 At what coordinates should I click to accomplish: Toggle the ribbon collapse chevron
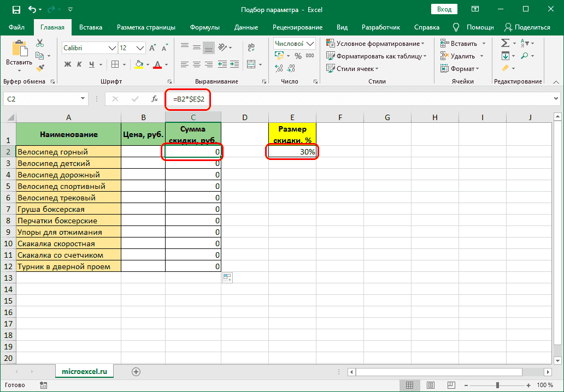pyautogui.click(x=557, y=81)
